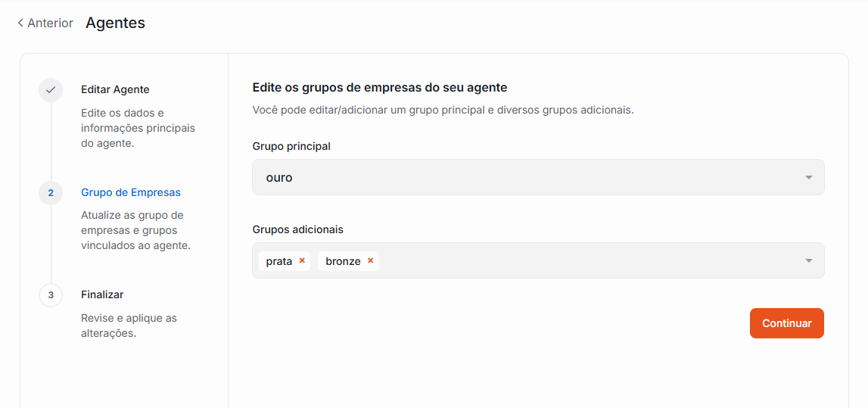Click the completed checkmark step circle
The height and width of the screenshot is (408, 868).
[51, 90]
